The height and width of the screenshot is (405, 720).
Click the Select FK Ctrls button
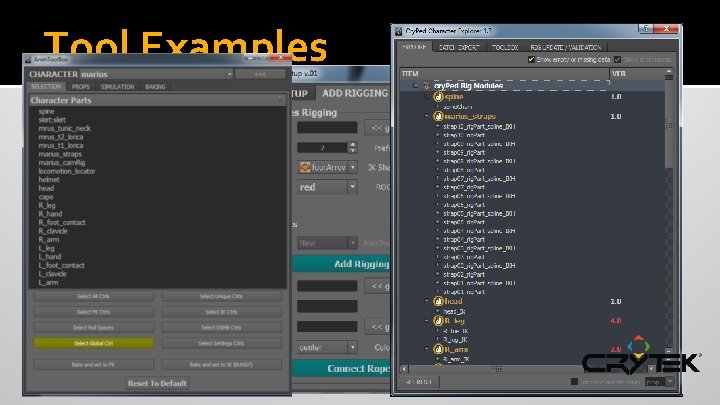[x=93, y=312]
